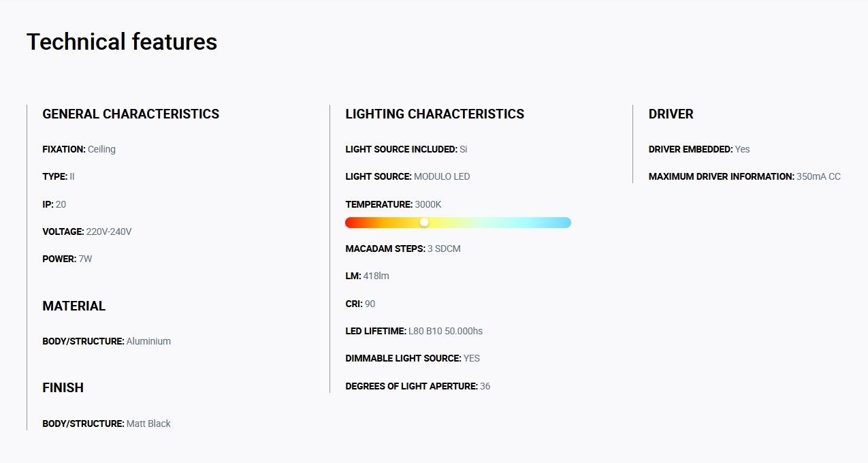The image size is (868, 463).
Task: Select the Temperature 3000K label
Action: click(393, 204)
